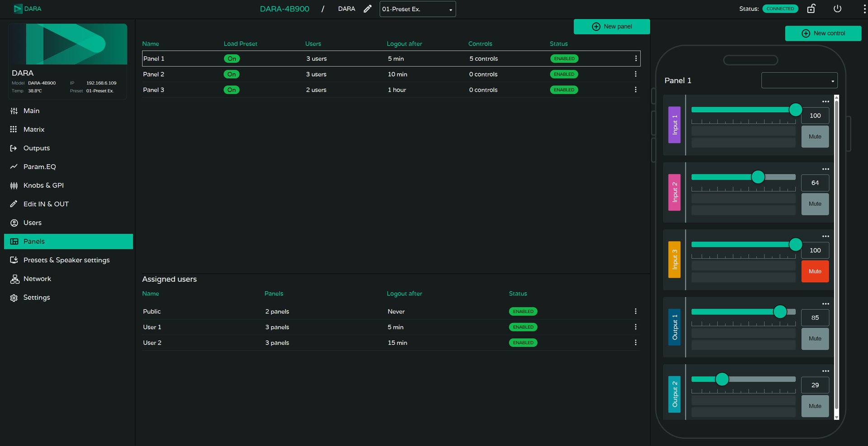Open the Panel 1 row options menu
The width and height of the screenshot is (868, 446).
(636, 58)
